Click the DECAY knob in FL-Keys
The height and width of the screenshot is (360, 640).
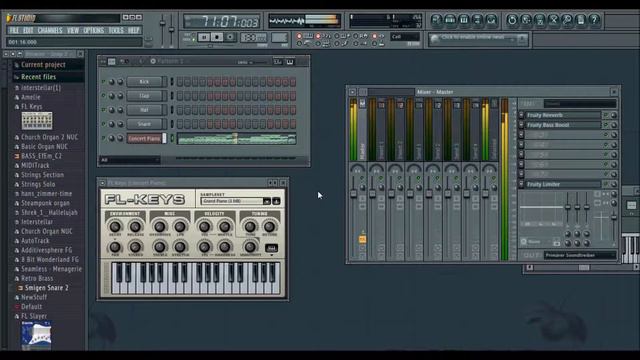[x=115, y=226]
